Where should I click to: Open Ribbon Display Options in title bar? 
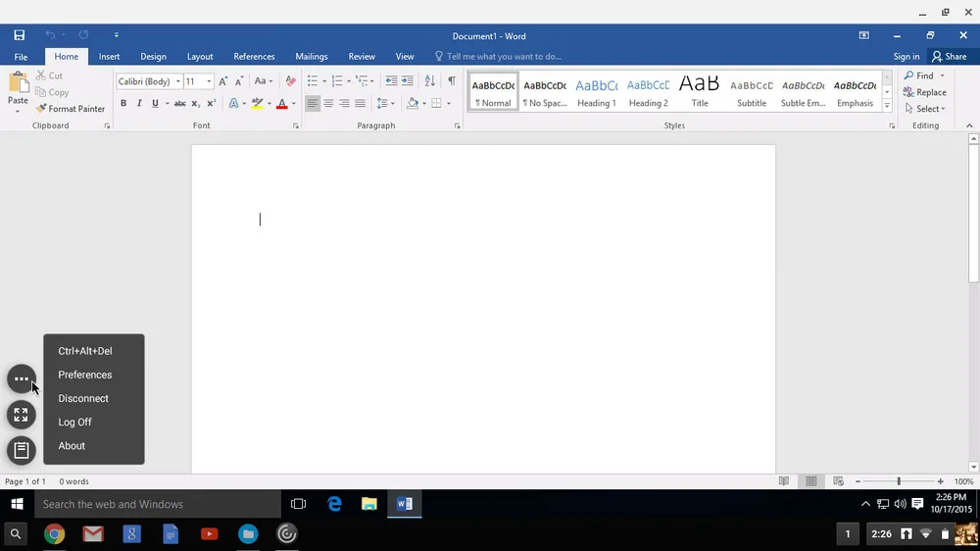point(863,35)
